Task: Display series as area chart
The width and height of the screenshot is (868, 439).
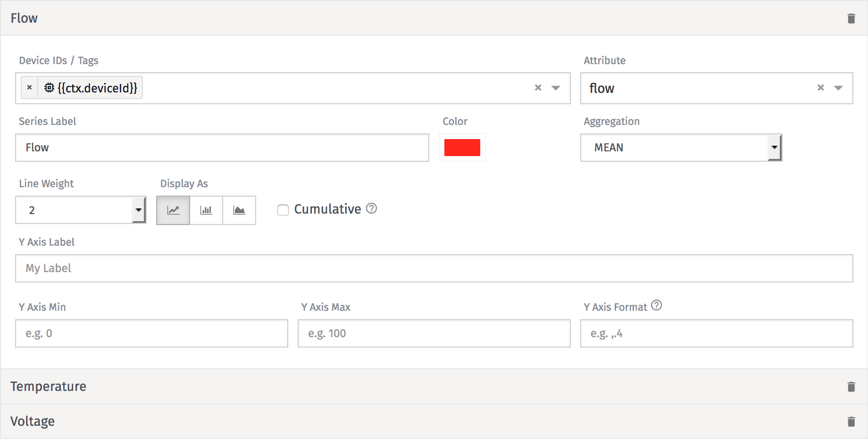Action: pos(239,210)
